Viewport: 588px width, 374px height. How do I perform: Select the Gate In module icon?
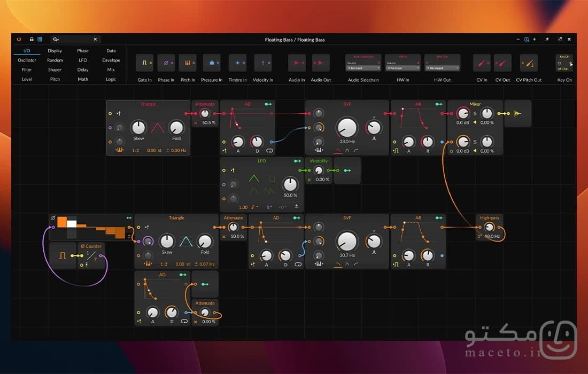click(x=144, y=63)
